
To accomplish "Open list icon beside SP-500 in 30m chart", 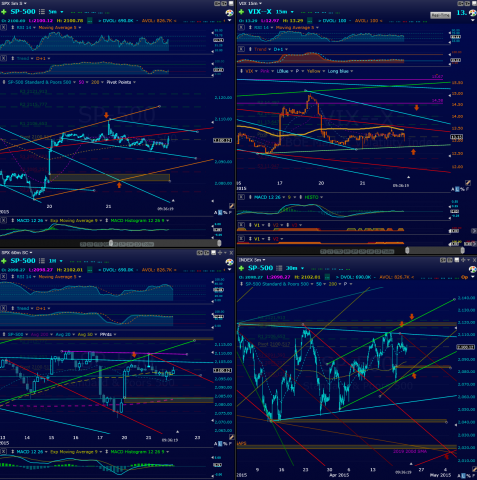I will (x=279, y=268).
